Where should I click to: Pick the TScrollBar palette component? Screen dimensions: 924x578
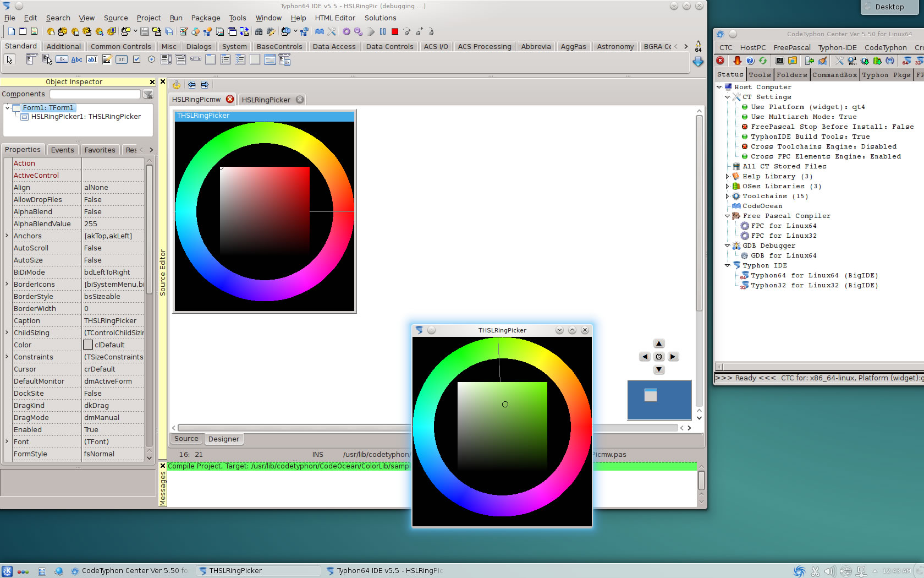[x=196, y=59]
